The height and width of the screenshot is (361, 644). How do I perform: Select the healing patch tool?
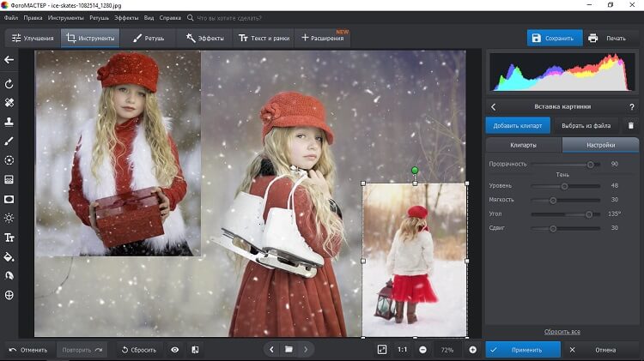[9, 102]
